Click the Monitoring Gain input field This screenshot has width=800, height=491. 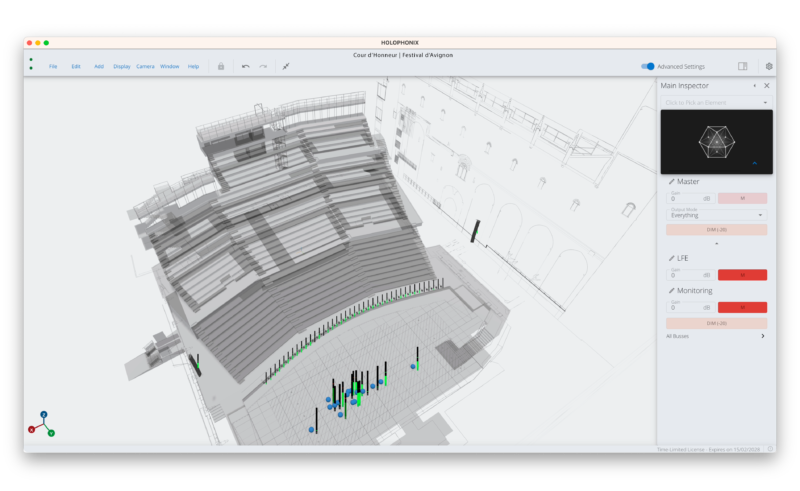(685, 307)
